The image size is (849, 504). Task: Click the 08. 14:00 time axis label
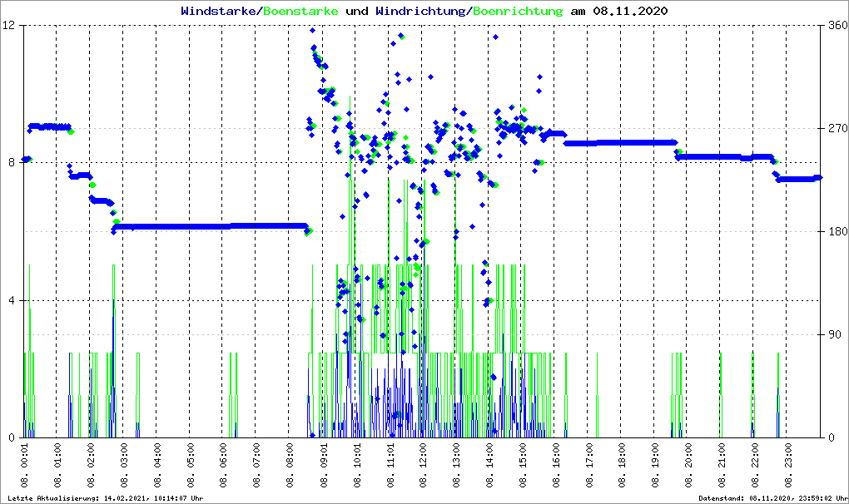tap(489, 466)
